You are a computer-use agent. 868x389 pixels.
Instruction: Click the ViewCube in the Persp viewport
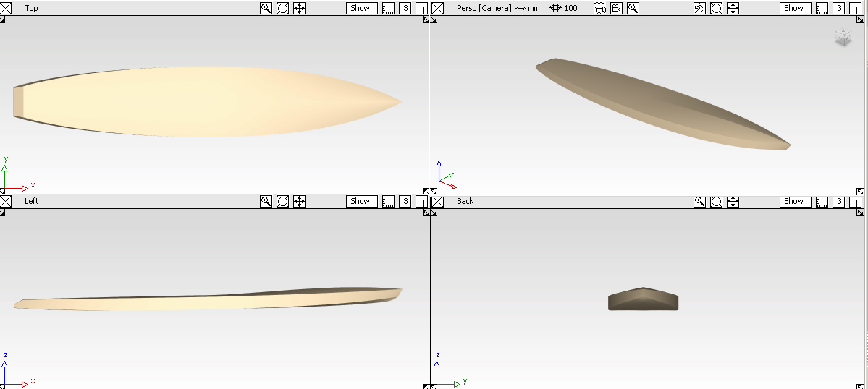[x=843, y=38]
